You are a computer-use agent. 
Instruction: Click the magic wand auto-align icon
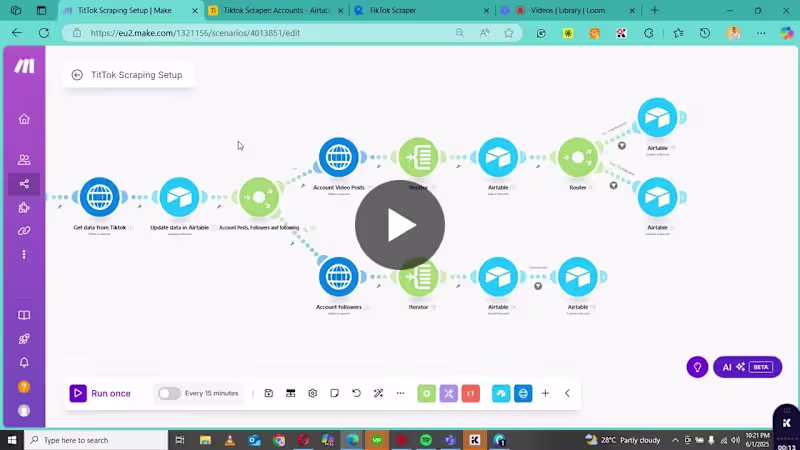(x=378, y=393)
